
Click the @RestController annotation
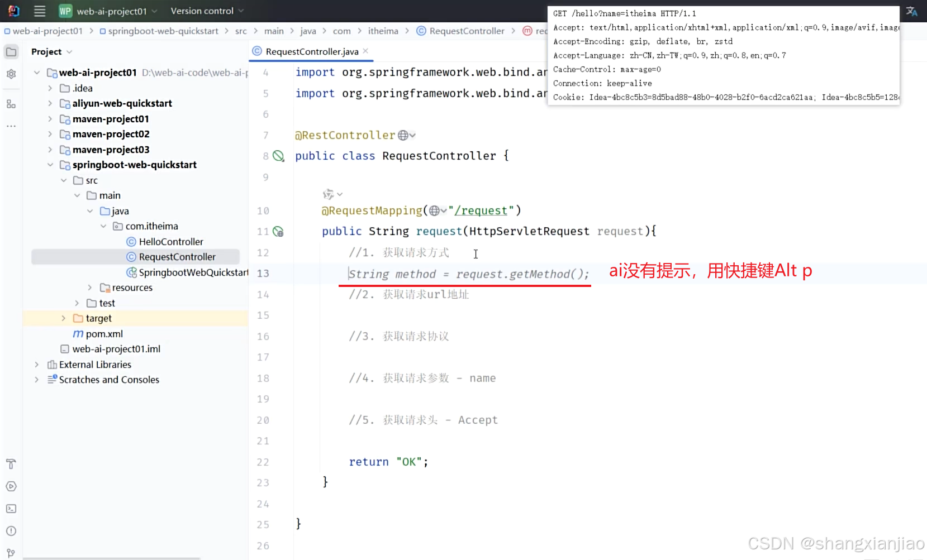tap(345, 135)
